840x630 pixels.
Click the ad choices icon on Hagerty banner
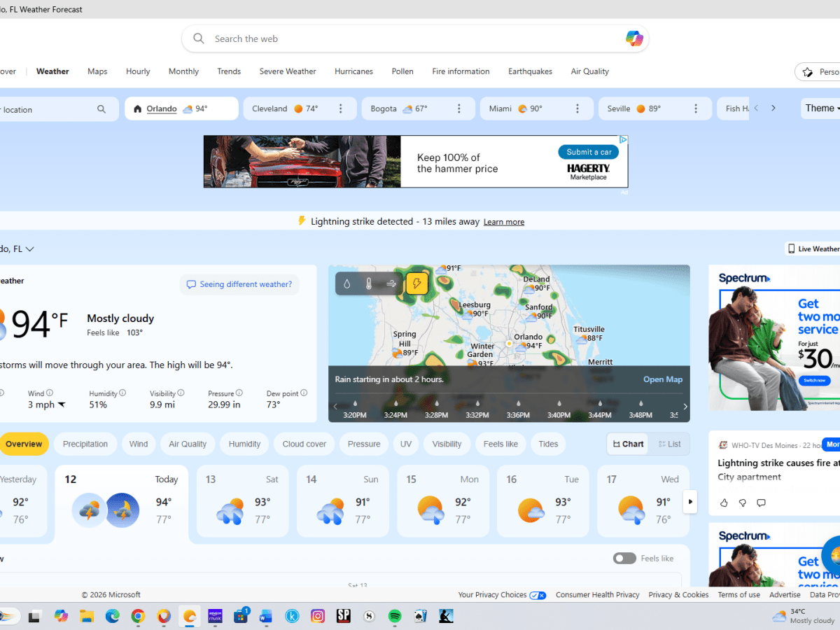[x=623, y=140]
